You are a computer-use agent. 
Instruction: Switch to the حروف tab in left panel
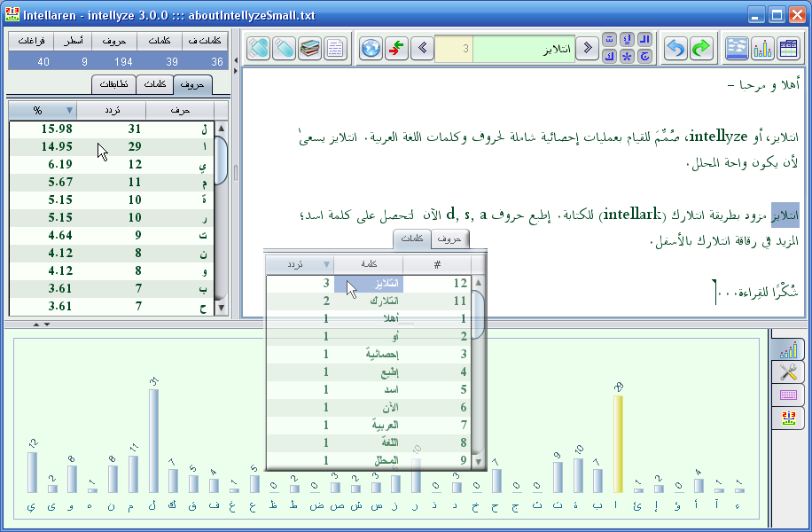click(192, 84)
